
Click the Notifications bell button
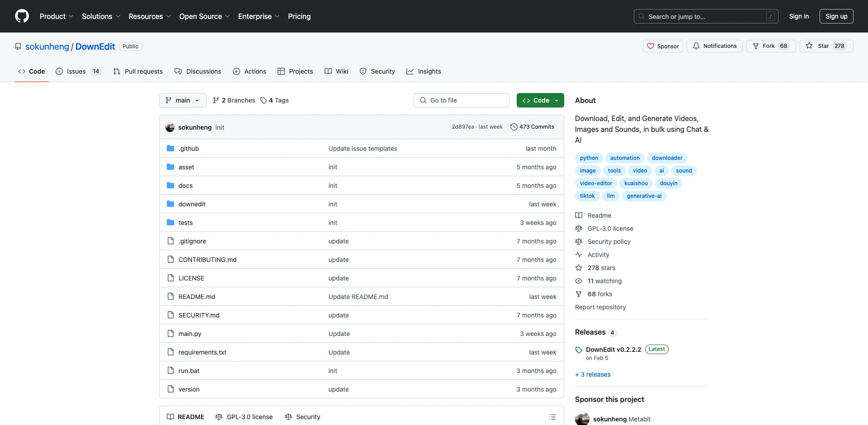(x=714, y=46)
